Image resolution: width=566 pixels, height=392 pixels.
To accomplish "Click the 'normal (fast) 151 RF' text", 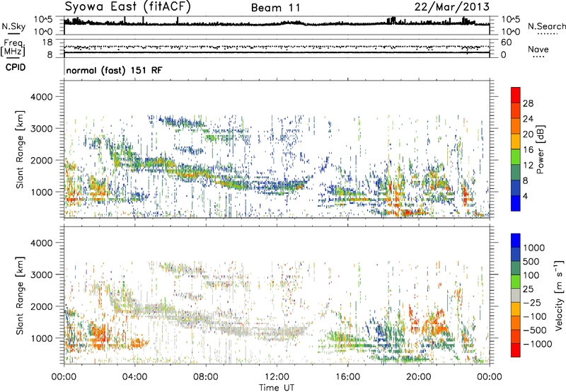I will pyautogui.click(x=114, y=70).
